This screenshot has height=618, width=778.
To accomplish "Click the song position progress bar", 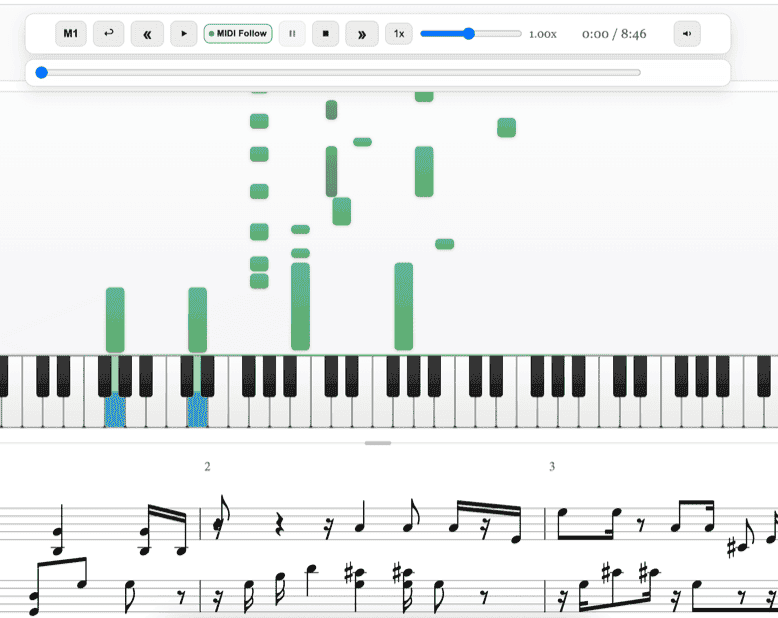I will (x=338, y=72).
